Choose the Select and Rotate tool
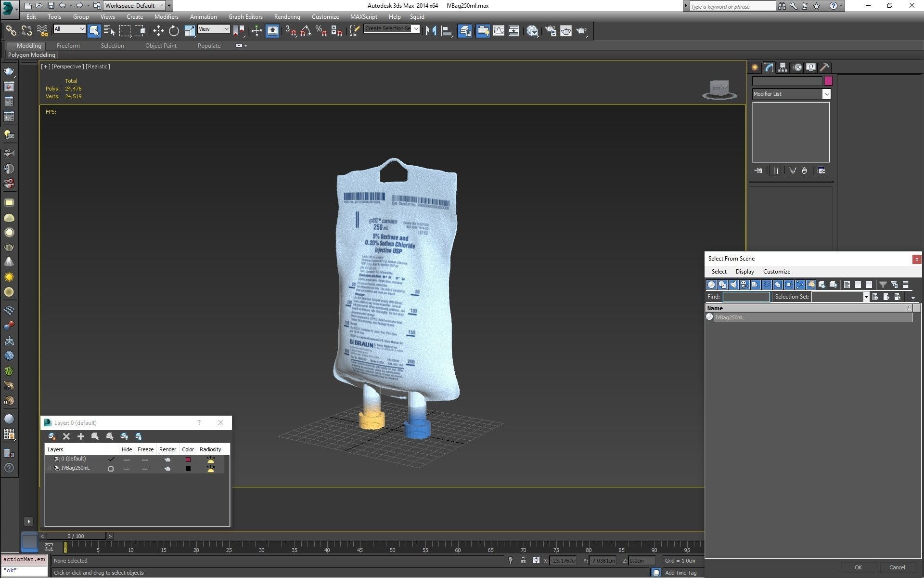The image size is (924, 578). [174, 31]
